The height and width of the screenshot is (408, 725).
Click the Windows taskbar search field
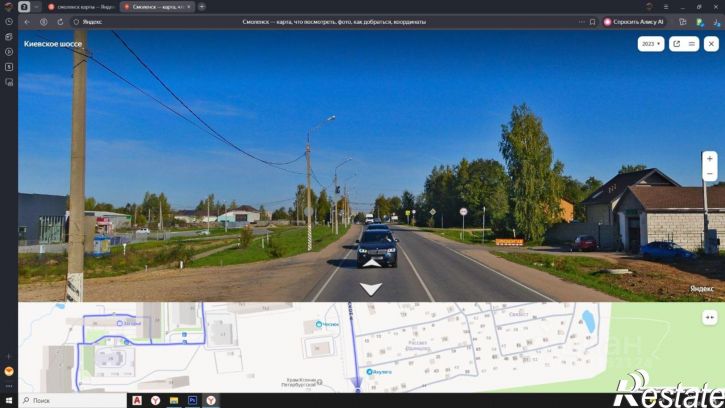coord(73,400)
